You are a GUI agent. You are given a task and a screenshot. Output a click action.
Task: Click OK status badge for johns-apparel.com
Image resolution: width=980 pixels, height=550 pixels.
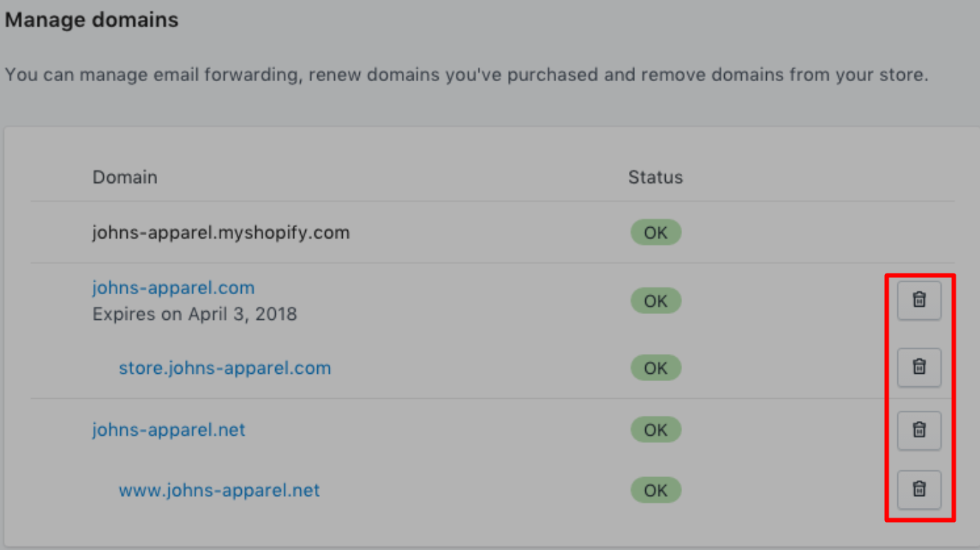click(656, 301)
